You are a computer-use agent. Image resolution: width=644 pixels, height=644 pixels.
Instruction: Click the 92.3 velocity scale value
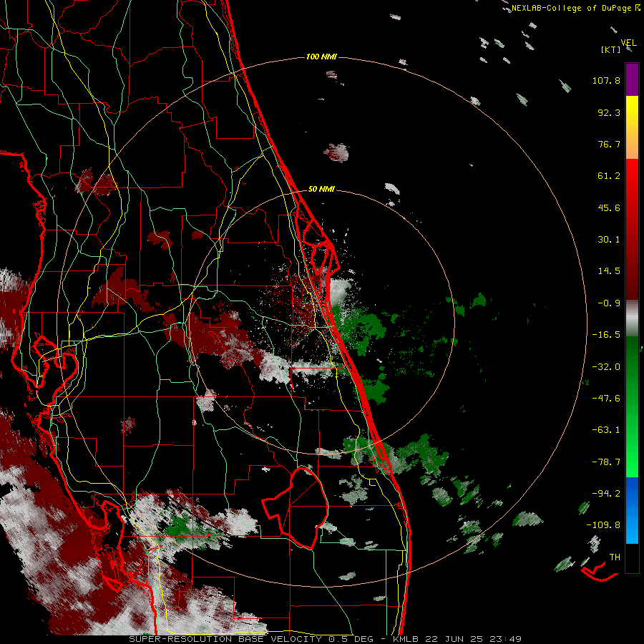pos(609,112)
